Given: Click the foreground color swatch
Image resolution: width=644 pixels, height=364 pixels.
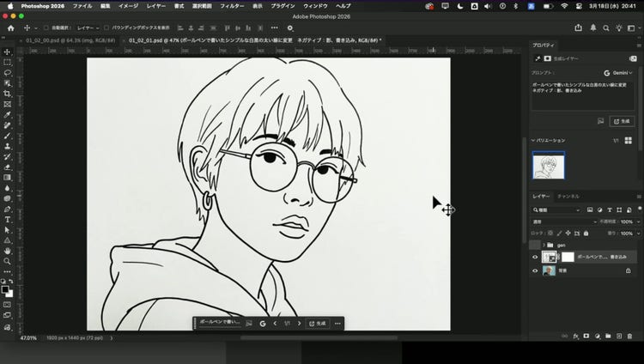Looking at the screenshot, I should click(5, 289).
